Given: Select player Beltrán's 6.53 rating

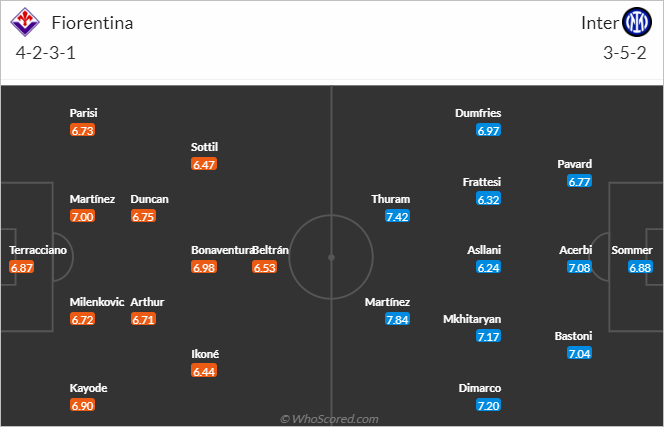Looking at the screenshot, I should pyautogui.click(x=265, y=268).
